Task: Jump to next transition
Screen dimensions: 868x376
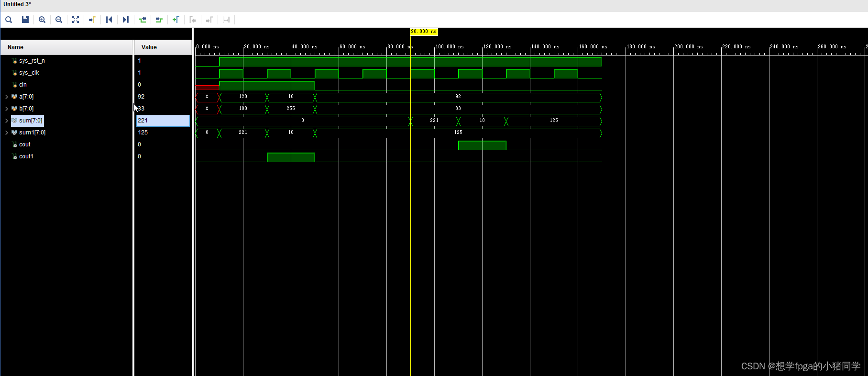Action: (x=159, y=20)
